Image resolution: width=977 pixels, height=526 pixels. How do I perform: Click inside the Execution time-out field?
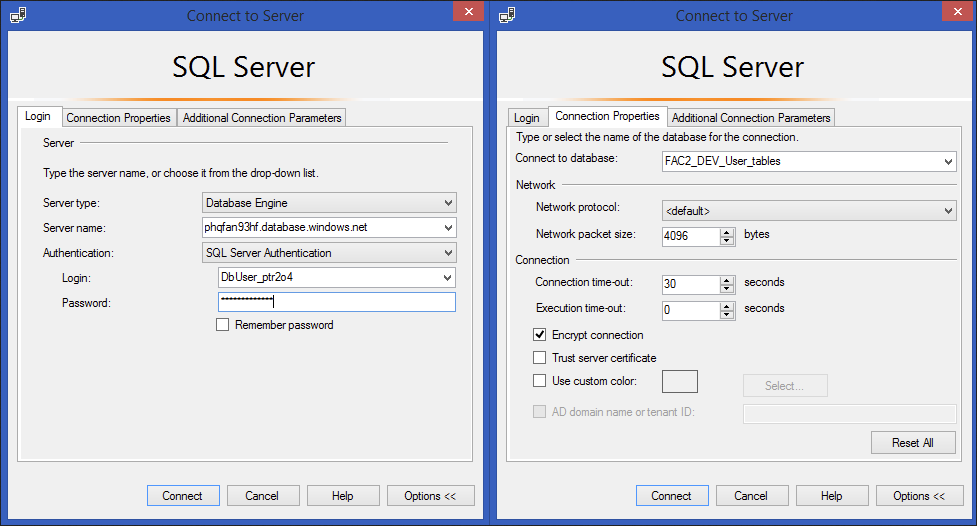[690, 310]
